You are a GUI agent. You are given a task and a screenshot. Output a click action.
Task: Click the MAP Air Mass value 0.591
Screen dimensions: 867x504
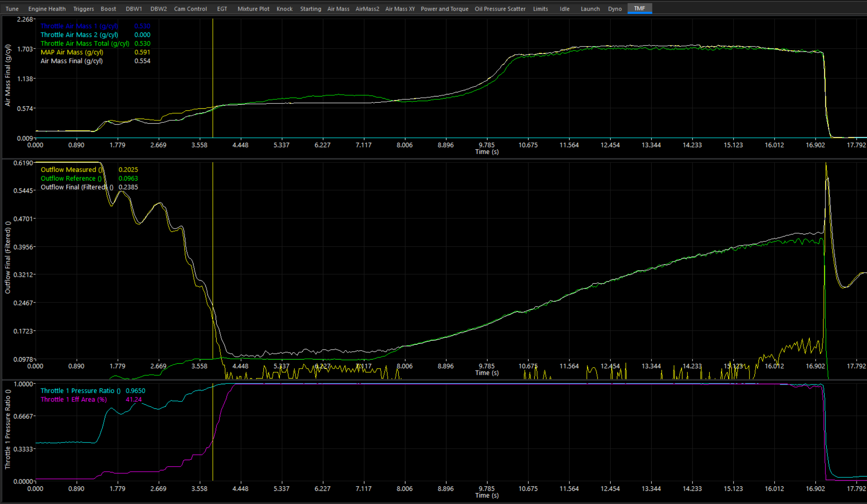pyautogui.click(x=142, y=52)
